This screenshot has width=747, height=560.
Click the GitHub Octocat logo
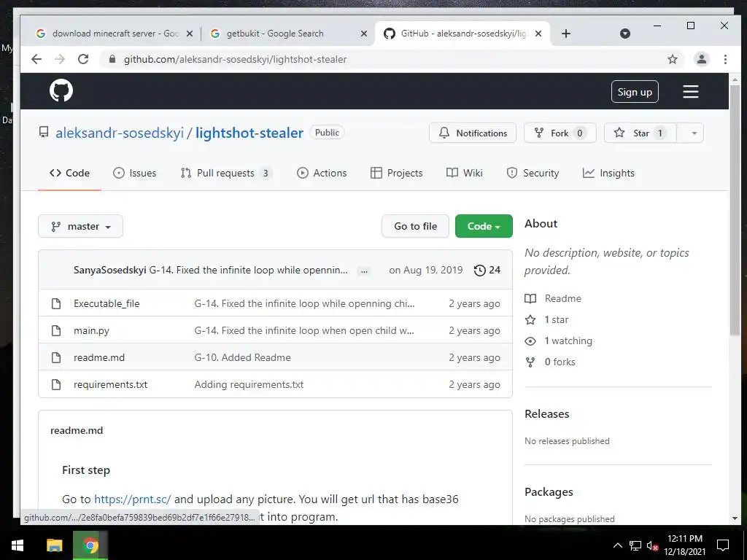pyautogui.click(x=61, y=90)
